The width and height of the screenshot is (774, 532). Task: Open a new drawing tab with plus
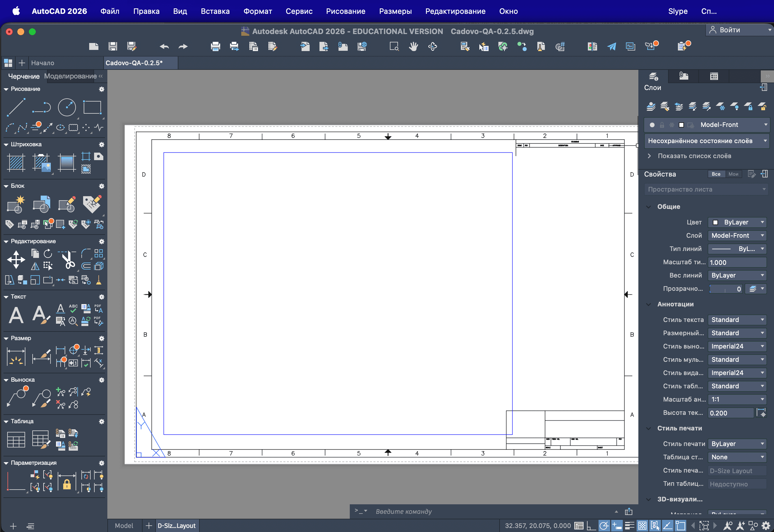pyautogui.click(x=22, y=63)
